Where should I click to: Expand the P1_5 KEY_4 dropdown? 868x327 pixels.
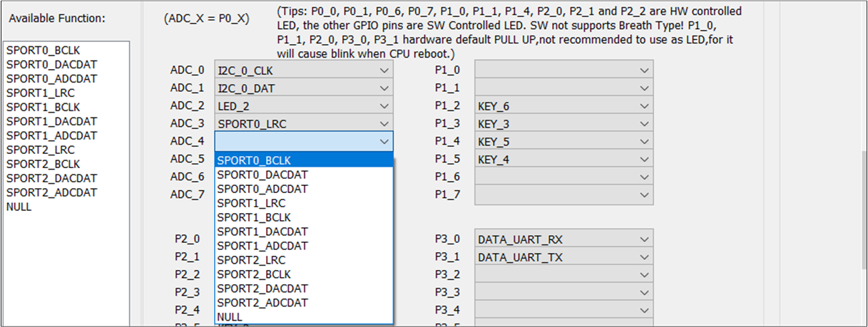pyautogui.click(x=563, y=160)
